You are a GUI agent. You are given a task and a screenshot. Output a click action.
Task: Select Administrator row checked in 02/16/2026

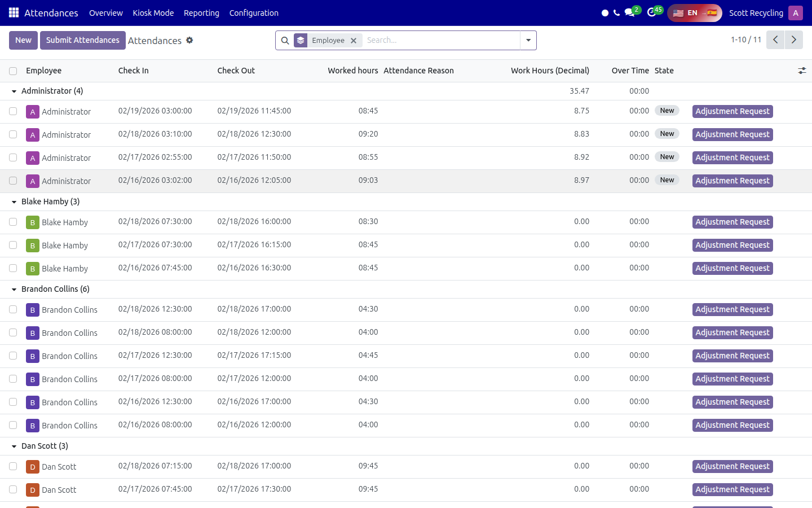tap(13, 181)
